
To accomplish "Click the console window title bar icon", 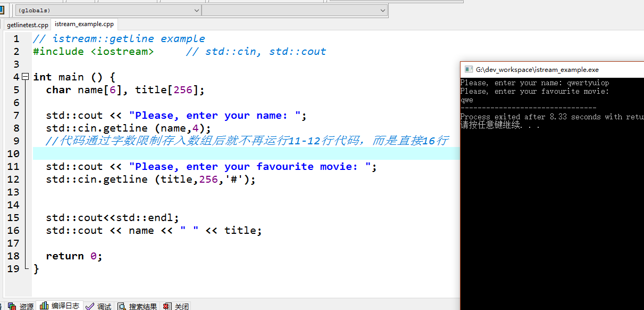I will (x=469, y=69).
